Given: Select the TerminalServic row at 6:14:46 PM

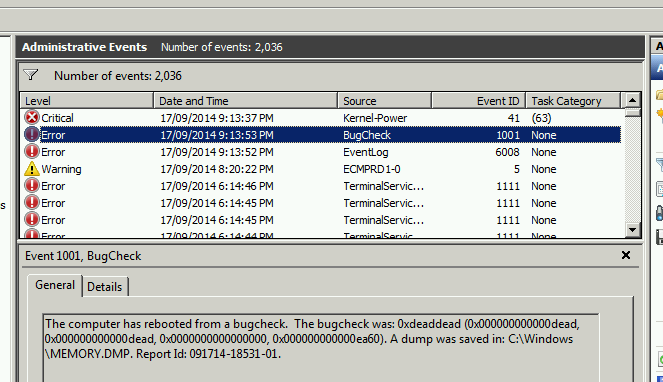Looking at the screenshot, I should [321, 186].
